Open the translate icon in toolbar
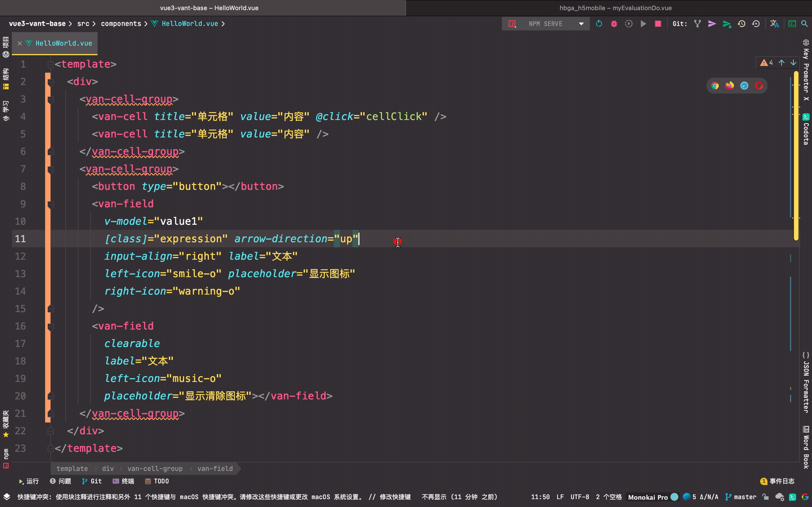Viewport: 812px width, 507px height. [x=774, y=24]
